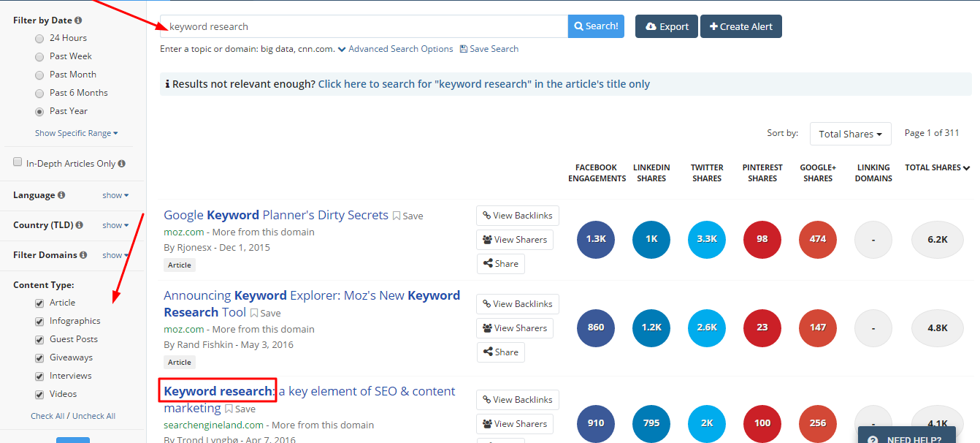Uncheck the Guest Posts content type
Image resolution: width=980 pixels, height=443 pixels.
pyautogui.click(x=39, y=339)
